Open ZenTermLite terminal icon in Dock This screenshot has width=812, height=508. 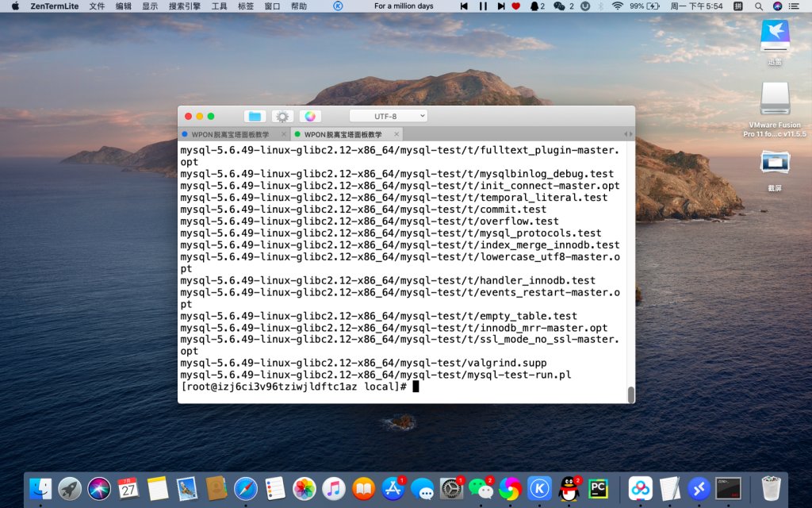click(728, 488)
